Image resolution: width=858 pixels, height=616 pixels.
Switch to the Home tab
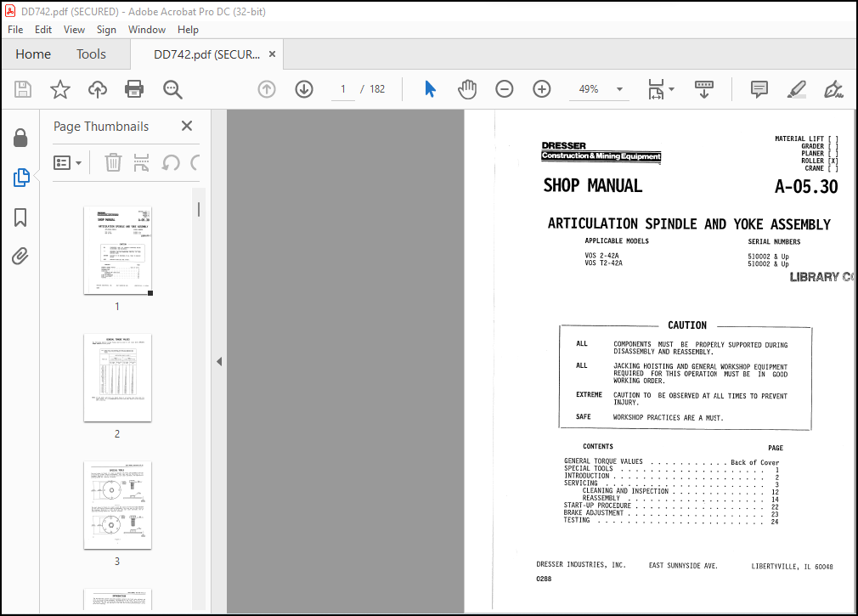(33, 54)
